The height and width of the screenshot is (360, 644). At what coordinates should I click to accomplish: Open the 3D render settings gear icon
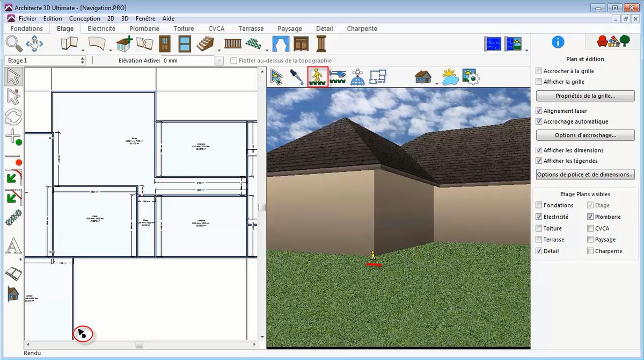[470, 77]
